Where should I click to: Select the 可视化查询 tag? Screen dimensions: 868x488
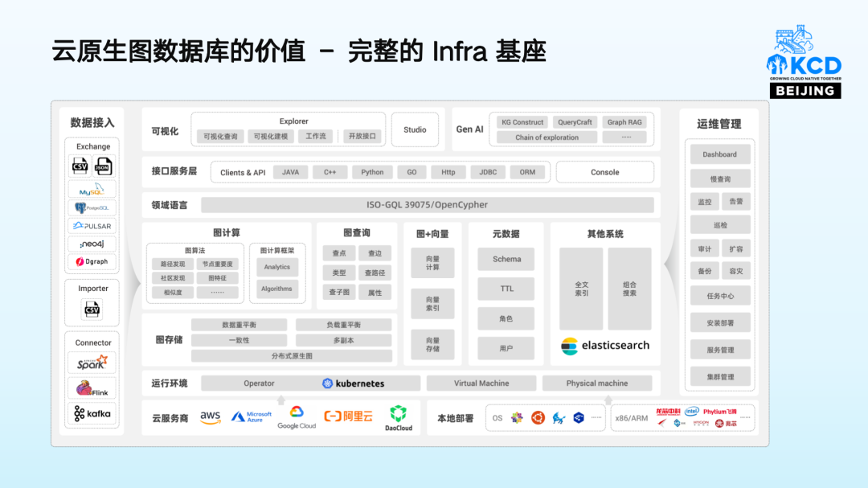pyautogui.click(x=220, y=136)
